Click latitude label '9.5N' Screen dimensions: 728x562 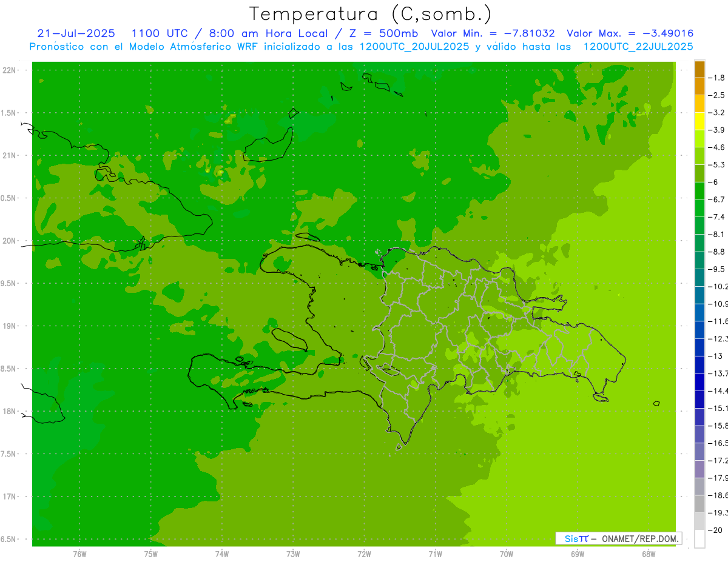point(8,283)
